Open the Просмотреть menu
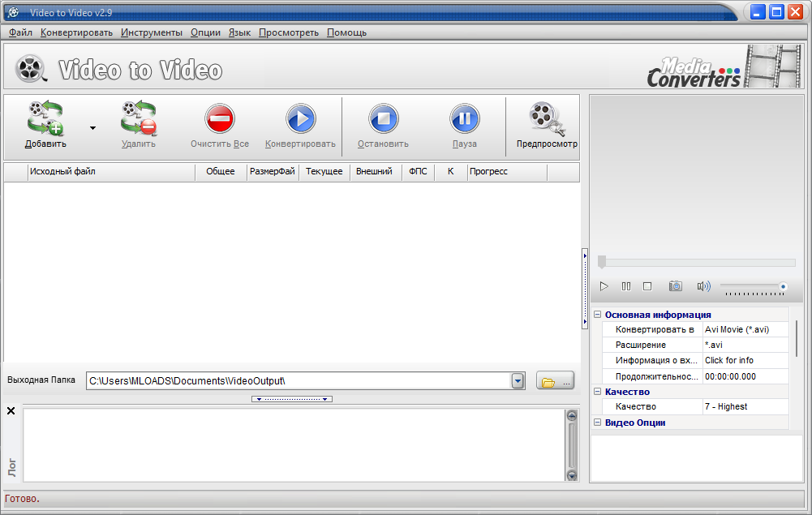812x515 pixels. tap(289, 32)
